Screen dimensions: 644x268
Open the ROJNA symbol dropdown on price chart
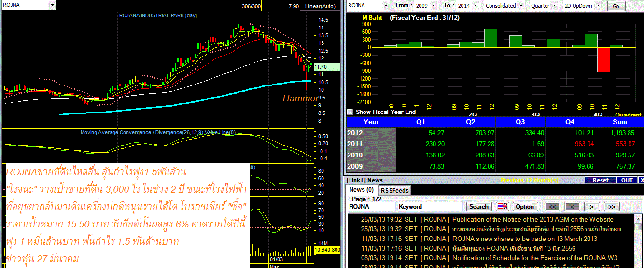coord(52,5)
